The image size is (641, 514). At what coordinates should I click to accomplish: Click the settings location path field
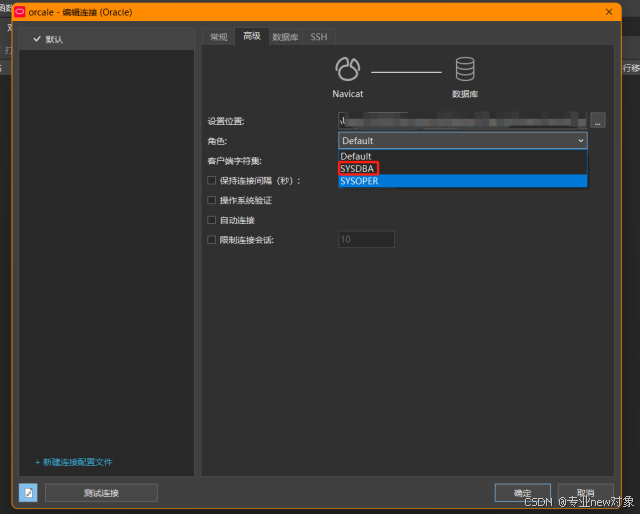pyautogui.click(x=463, y=121)
